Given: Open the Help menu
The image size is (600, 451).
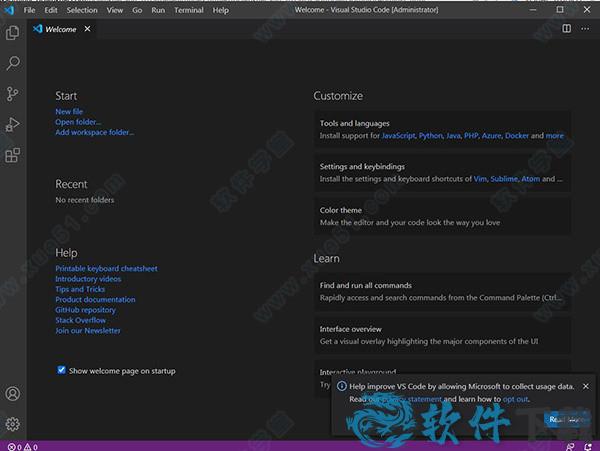Looking at the screenshot, I should point(220,10).
